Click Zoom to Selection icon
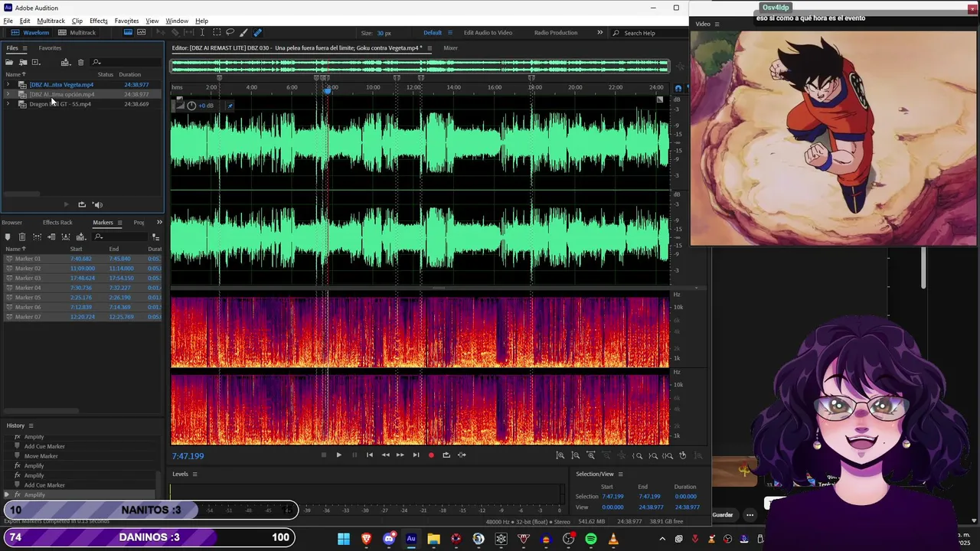The image size is (980, 551). point(668,455)
